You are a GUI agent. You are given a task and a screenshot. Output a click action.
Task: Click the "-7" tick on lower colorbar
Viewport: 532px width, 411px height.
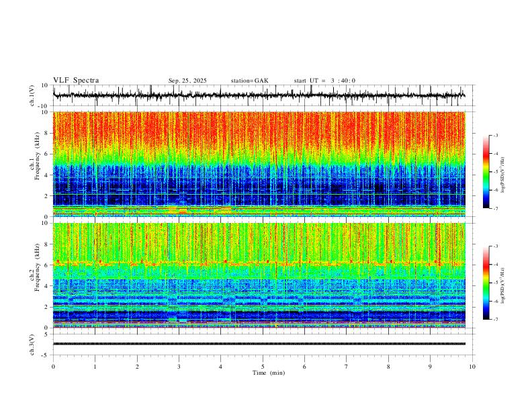pos(496,320)
